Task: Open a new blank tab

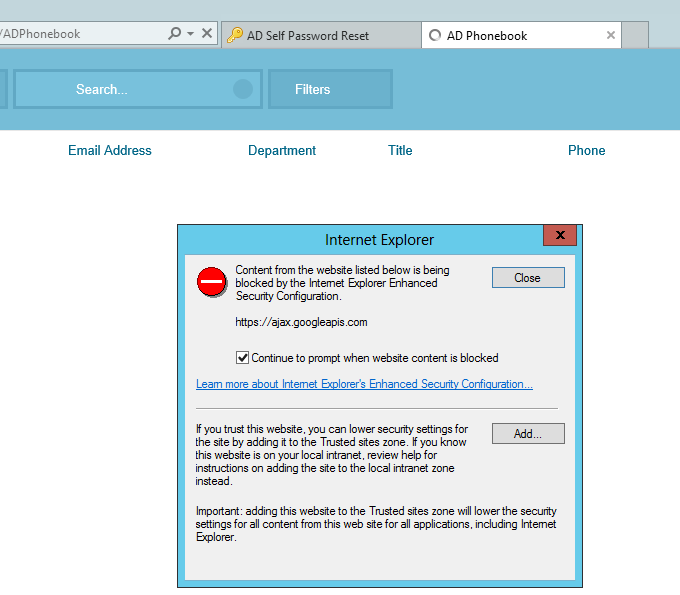Action: click(x=635, y=35)
